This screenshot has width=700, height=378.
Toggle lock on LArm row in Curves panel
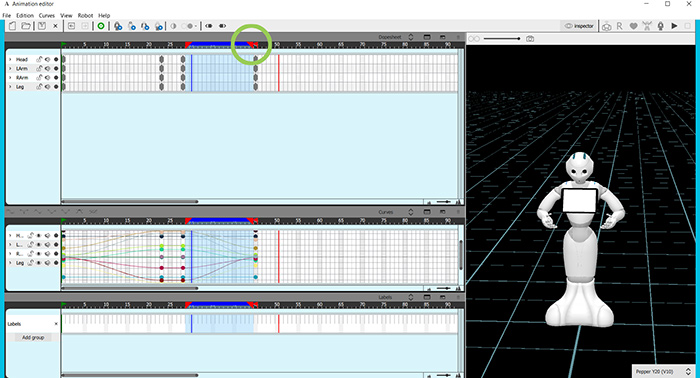(x=31, y=245)
